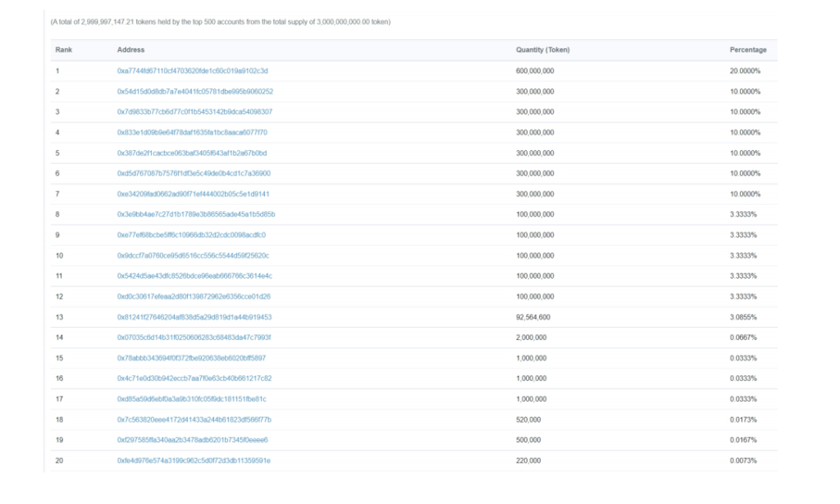840x504 pixels.
Task: Select the 100,000,000 quantity in rank 10 row
Action: click(535, 256)
